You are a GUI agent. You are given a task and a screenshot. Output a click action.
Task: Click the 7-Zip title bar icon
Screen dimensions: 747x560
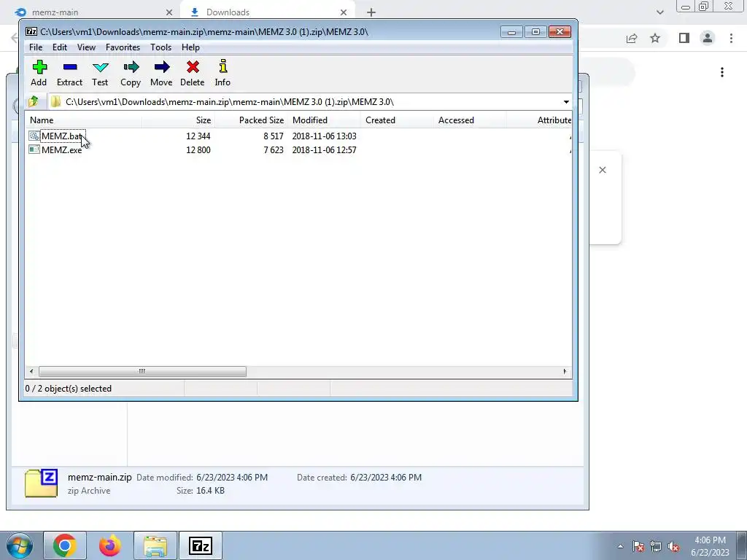click(31, 32)
